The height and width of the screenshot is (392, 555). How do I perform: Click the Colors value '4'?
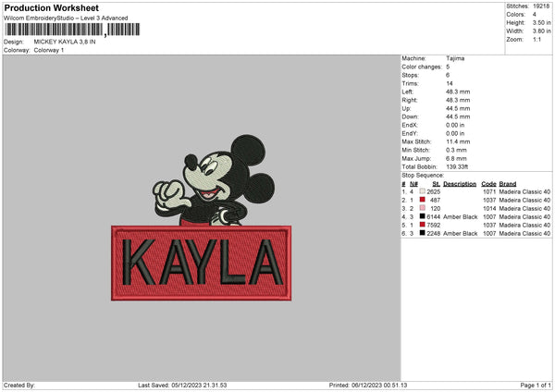pos(535,15)
